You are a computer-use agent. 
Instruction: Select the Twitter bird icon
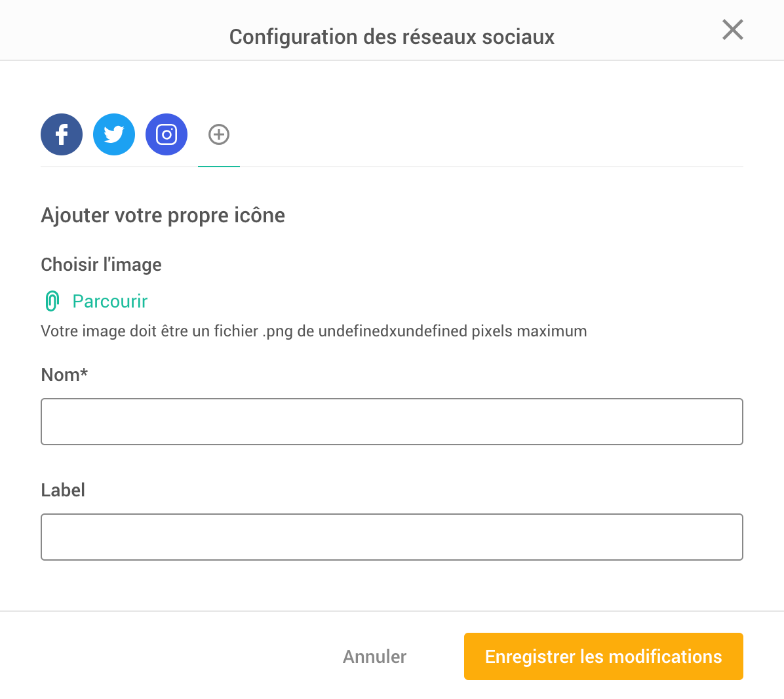click(114, 134)
